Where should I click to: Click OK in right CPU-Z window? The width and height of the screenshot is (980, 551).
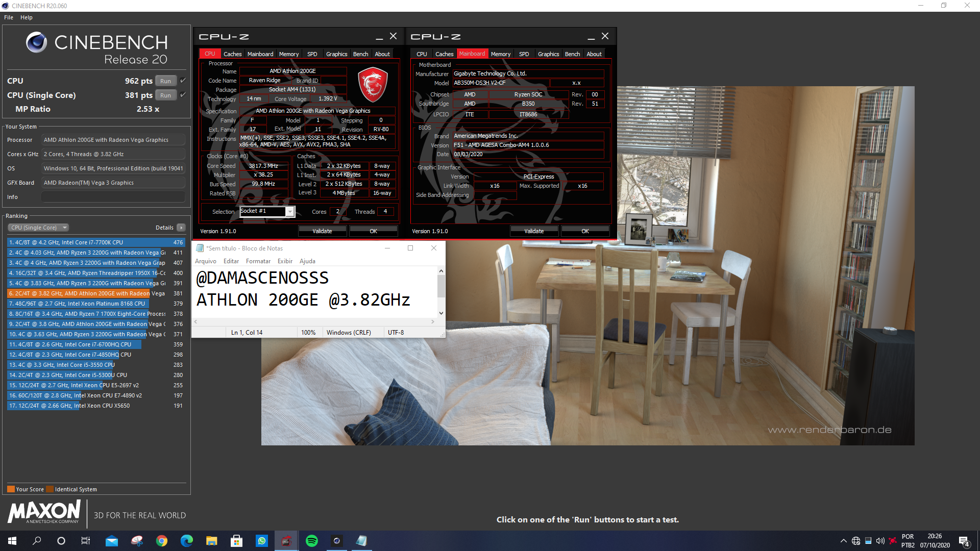click(585, 231)
